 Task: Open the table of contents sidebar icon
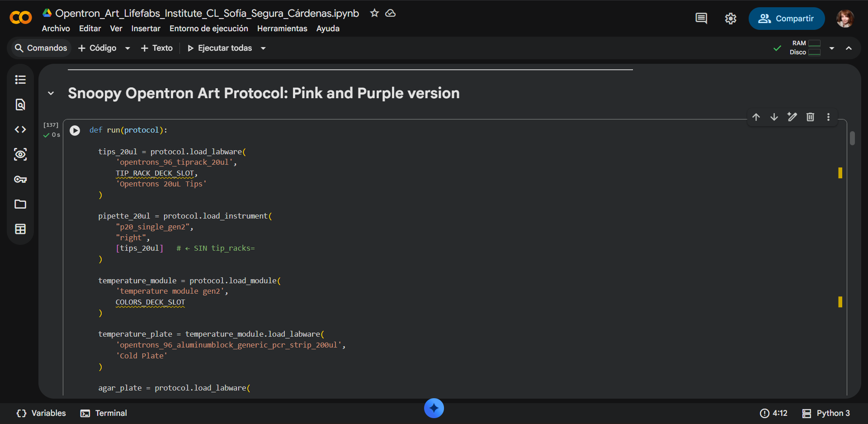[20, 80]
